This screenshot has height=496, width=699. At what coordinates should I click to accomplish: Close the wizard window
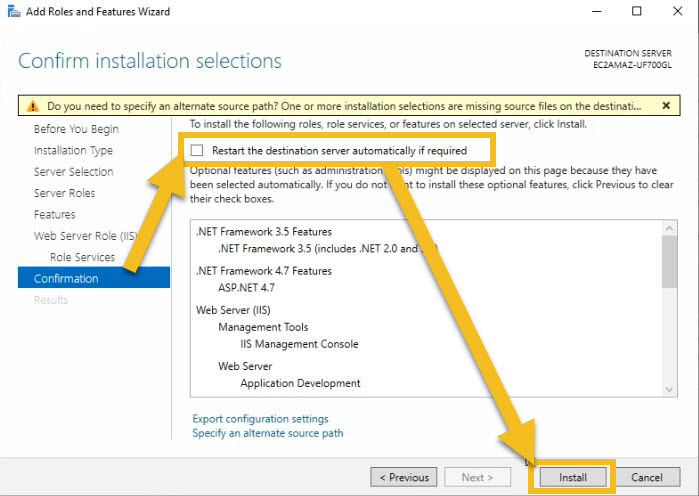(677, 11)
